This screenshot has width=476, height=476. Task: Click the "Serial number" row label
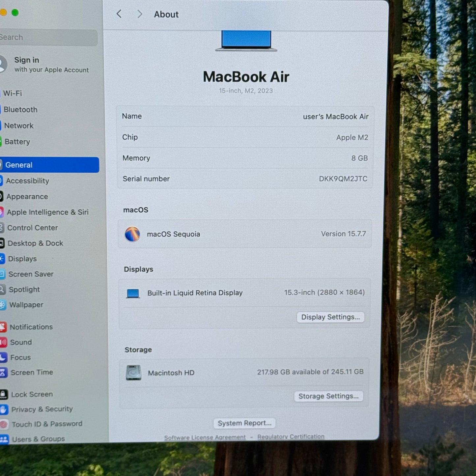point(146,179)
